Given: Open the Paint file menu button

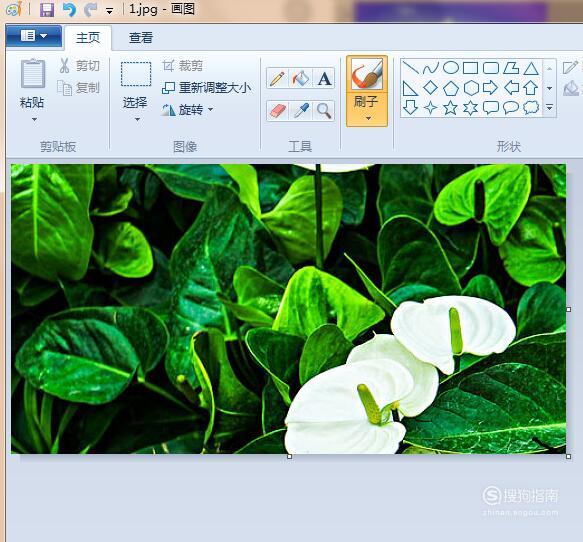Looking at the screenshot, I should pos(34,36).
